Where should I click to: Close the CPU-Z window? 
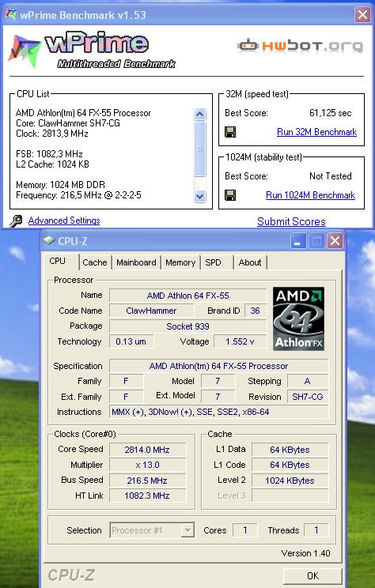tap(335, 241)
